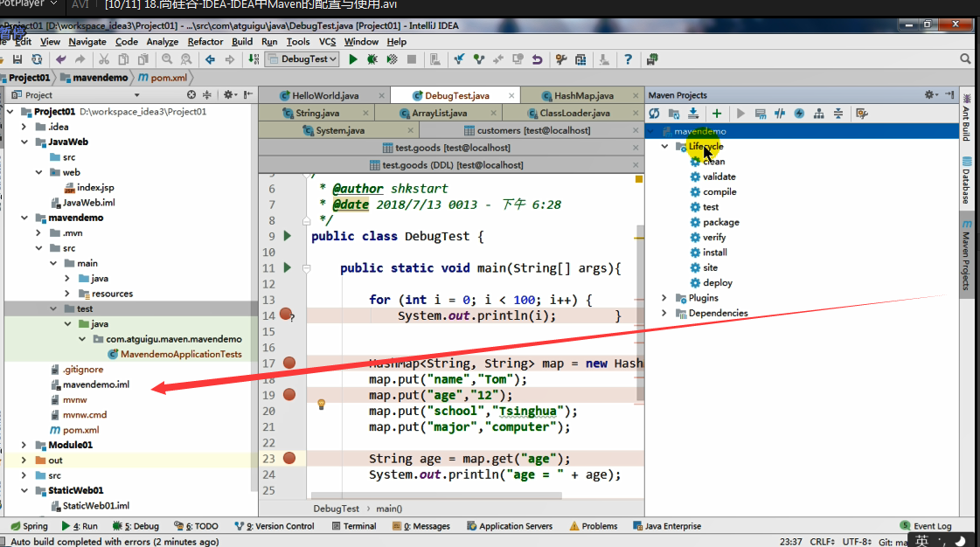The height and width of the screenshot is (547, 980).
Task: Click the VCS Update Project icon
Action: (x=459, y=59)
